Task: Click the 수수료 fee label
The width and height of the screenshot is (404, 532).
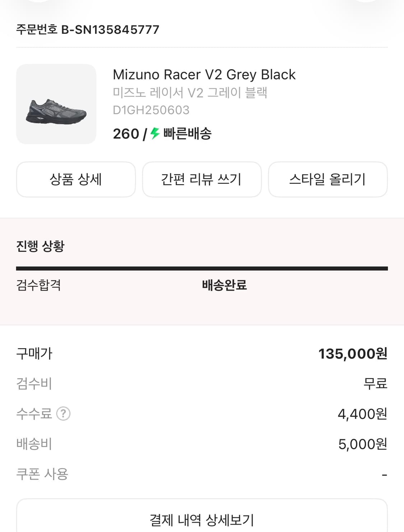Action: point(34,414)
